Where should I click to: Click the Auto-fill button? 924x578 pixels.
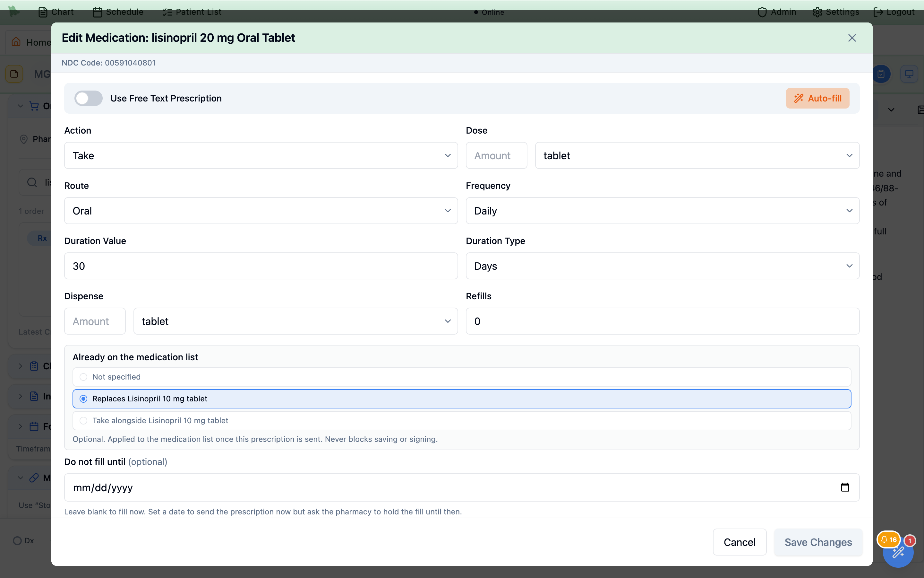pyautogui.click(x=817, y=98)
